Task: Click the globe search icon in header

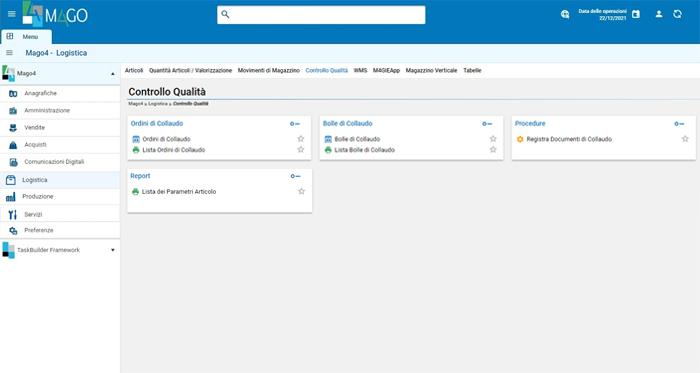Action: pos(565,14)
